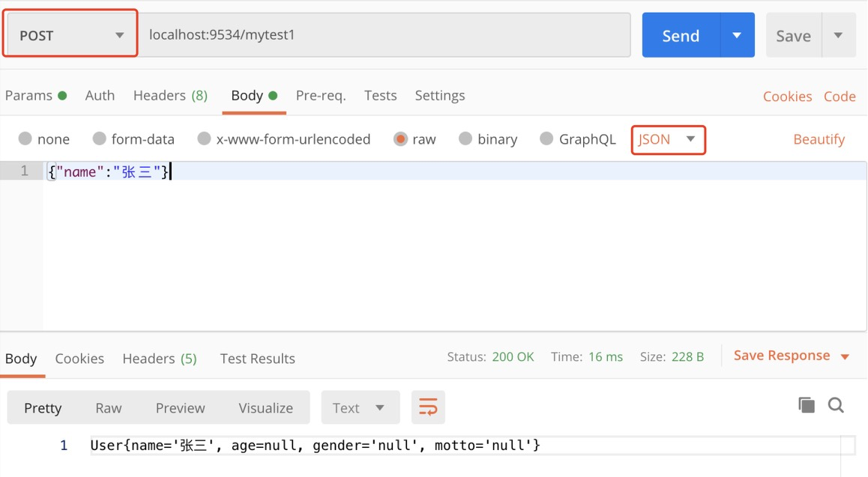Click the search response magnifier icon
868x477 pixels.
pos(836,405)
